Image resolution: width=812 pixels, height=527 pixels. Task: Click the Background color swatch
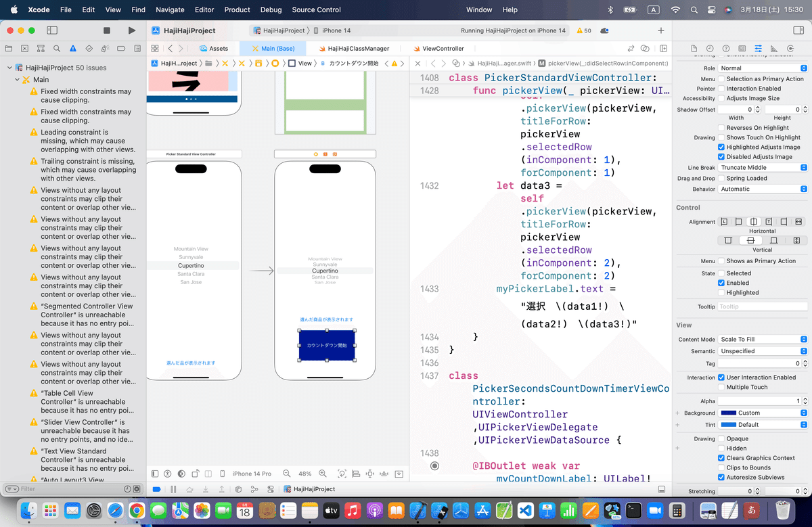(728, 413)
